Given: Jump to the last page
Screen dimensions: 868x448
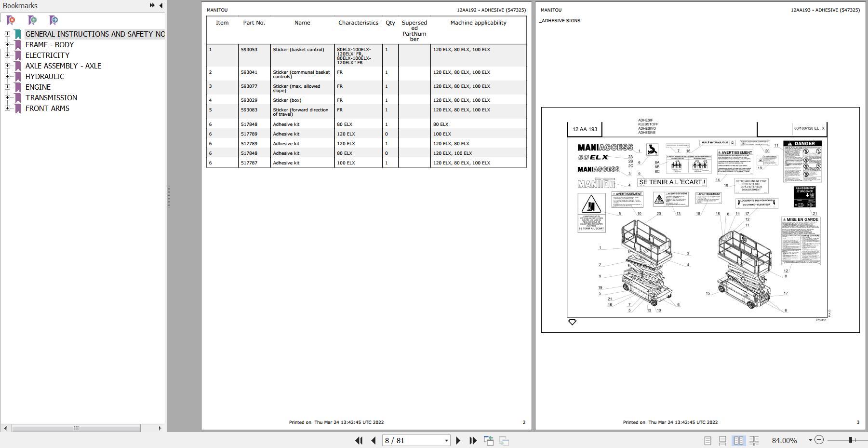Looking at the screenshot, I should tap(473, 440).
